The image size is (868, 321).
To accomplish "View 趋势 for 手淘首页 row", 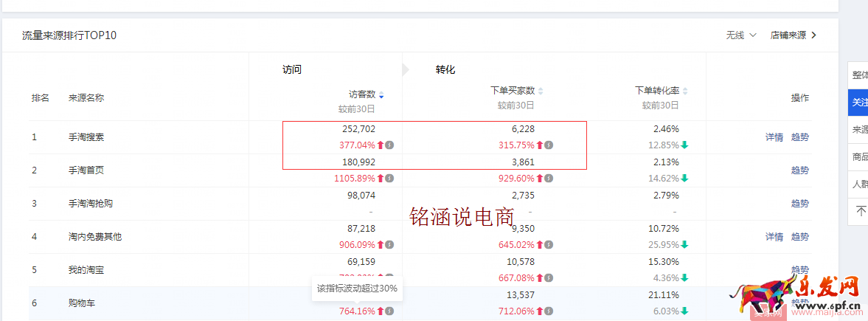I will (x=800, y=170).
